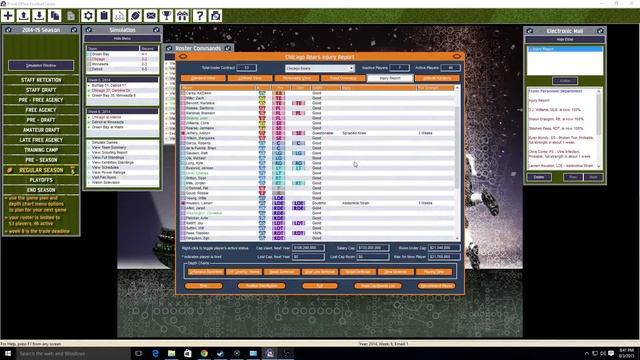Open the PLAYOFFS stage
This screenshot has width=640, height=360.
point(41,180)
